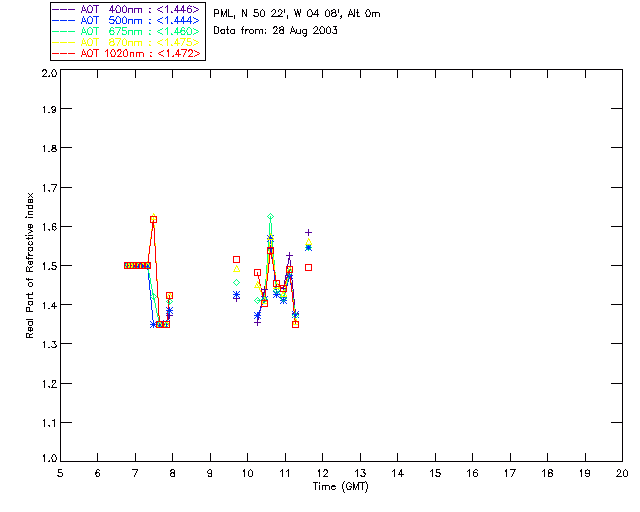Click the green diamond peak marker near 10.6 hours

pyautogui.click(x=270, y=216)
